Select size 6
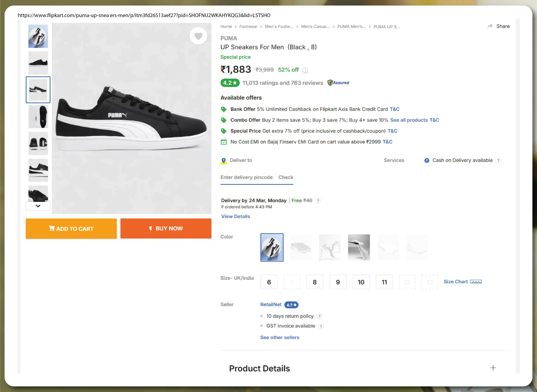 (x=269, y=282)
